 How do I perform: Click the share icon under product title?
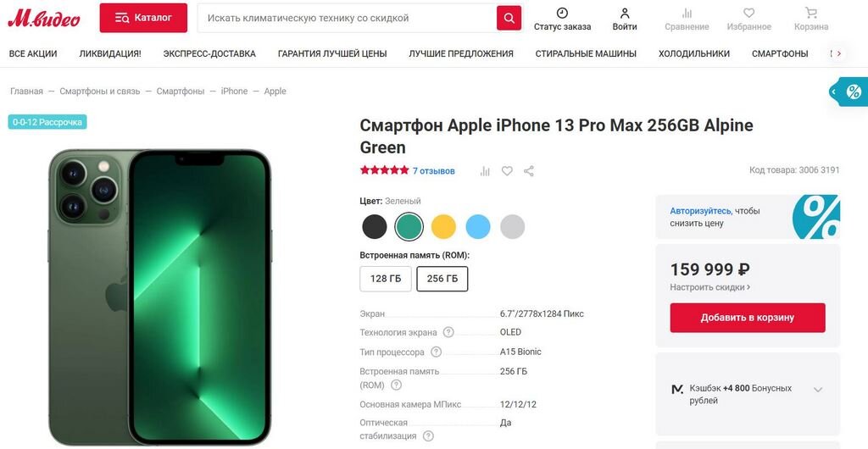coord(529,171)
